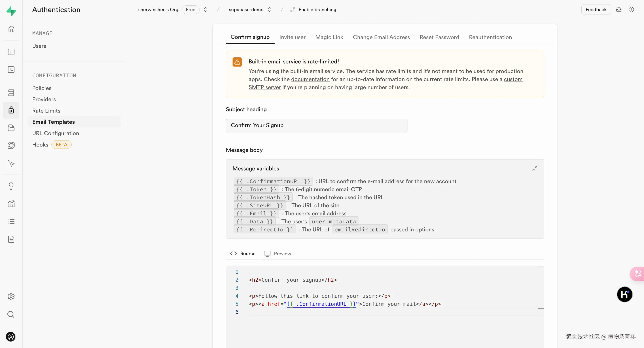This screenshot has width=644, height=348.
Task: Collapse the Message variables panel
Action: [x=534, y=168]
